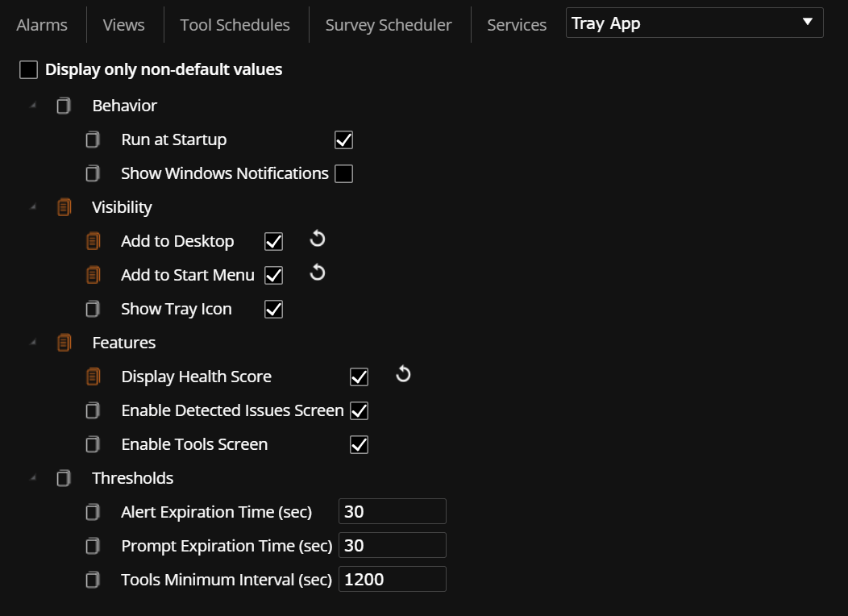Collapse the Behavior section
The width and height of the screenshot is (848, 616).
33,105
